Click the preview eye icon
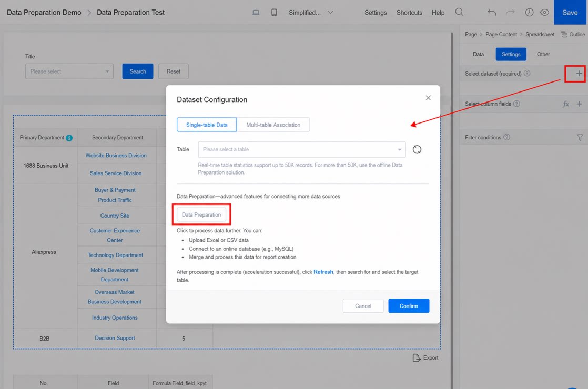Screen dimensions: 588x389 tap(544, 13)
